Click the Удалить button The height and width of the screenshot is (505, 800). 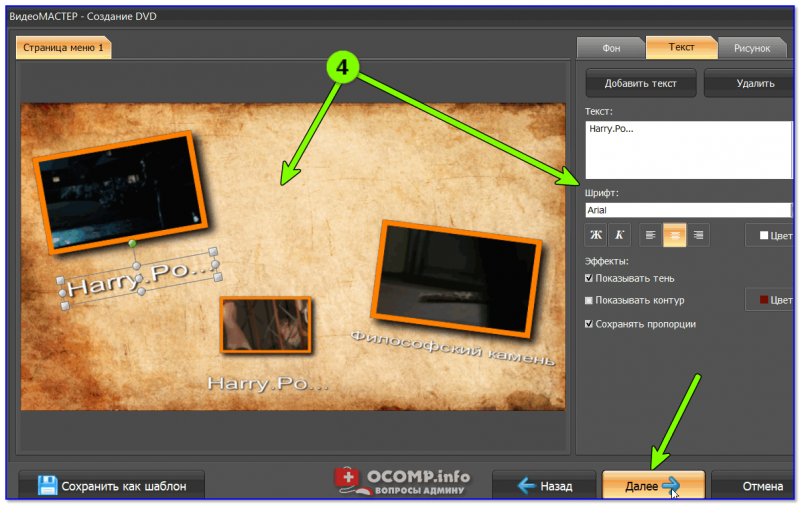pyautogui.click(x=750, y=83)
